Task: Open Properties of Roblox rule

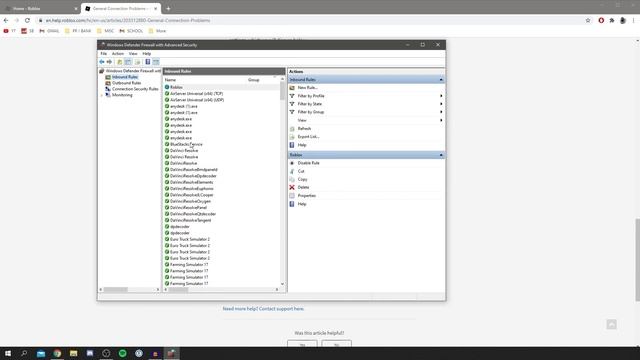Action: tap(307, 196)
